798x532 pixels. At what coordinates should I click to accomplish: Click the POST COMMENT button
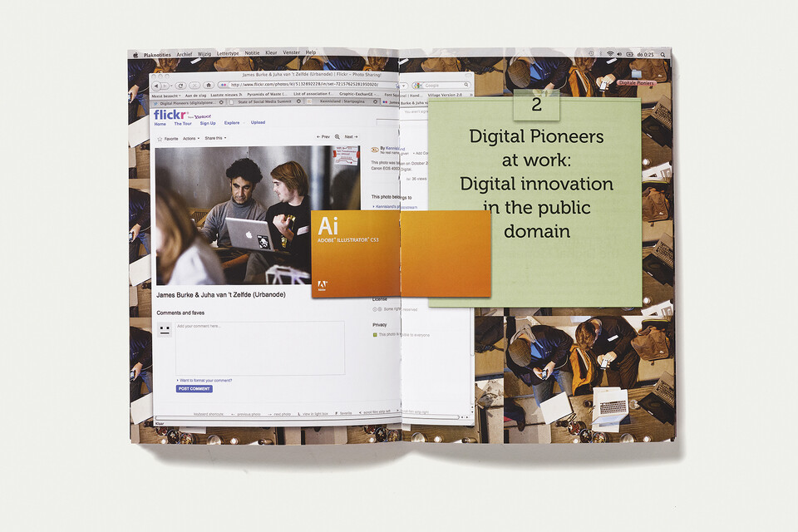(x=194, y=389)
